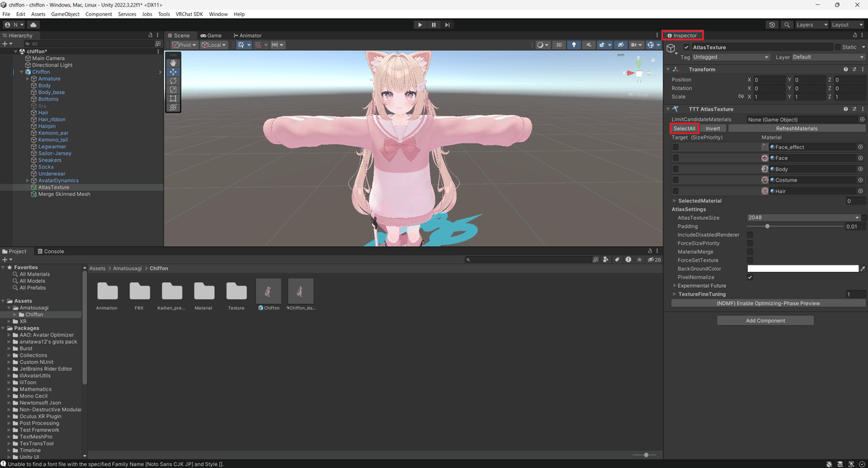Disable the PixelNormalize checkbox
Viewport: 868px width, 468px height.
[750, 277]
